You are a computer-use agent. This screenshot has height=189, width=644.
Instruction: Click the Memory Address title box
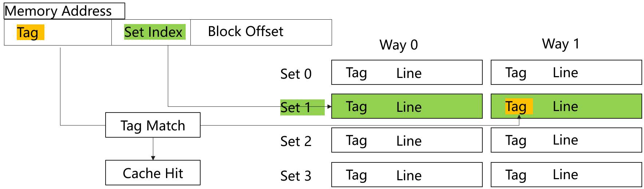point(64,11)
